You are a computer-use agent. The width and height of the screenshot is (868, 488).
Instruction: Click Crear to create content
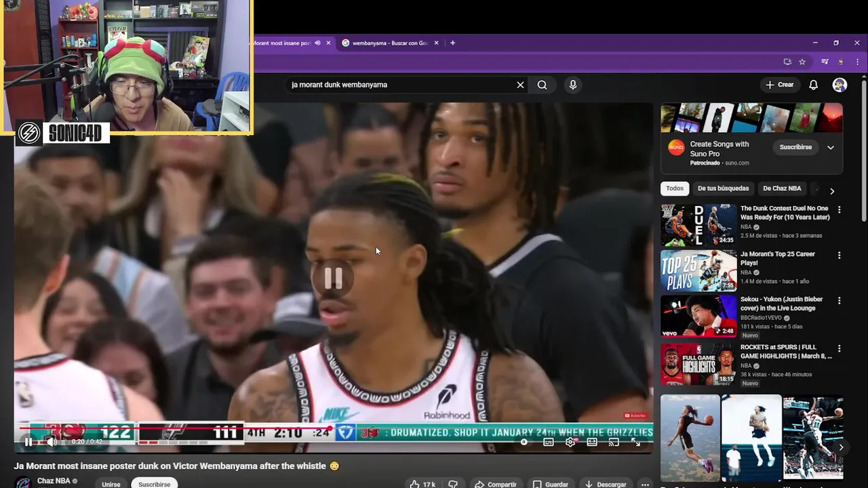coord(779,85)
